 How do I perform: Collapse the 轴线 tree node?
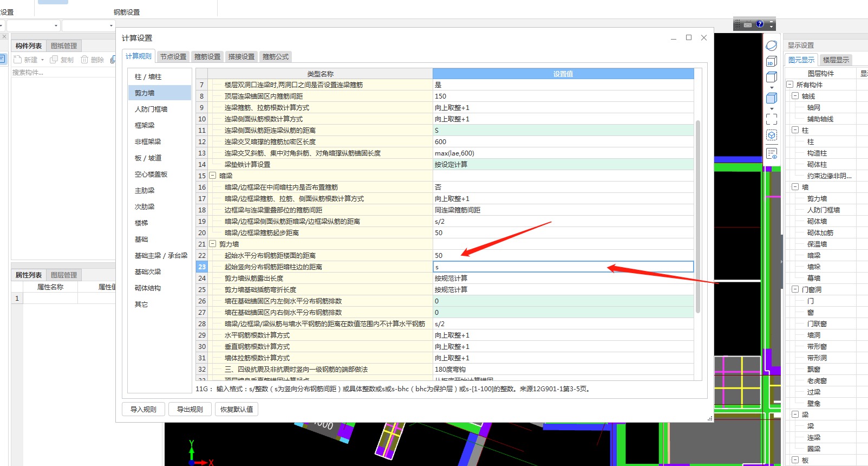(795, 96)
